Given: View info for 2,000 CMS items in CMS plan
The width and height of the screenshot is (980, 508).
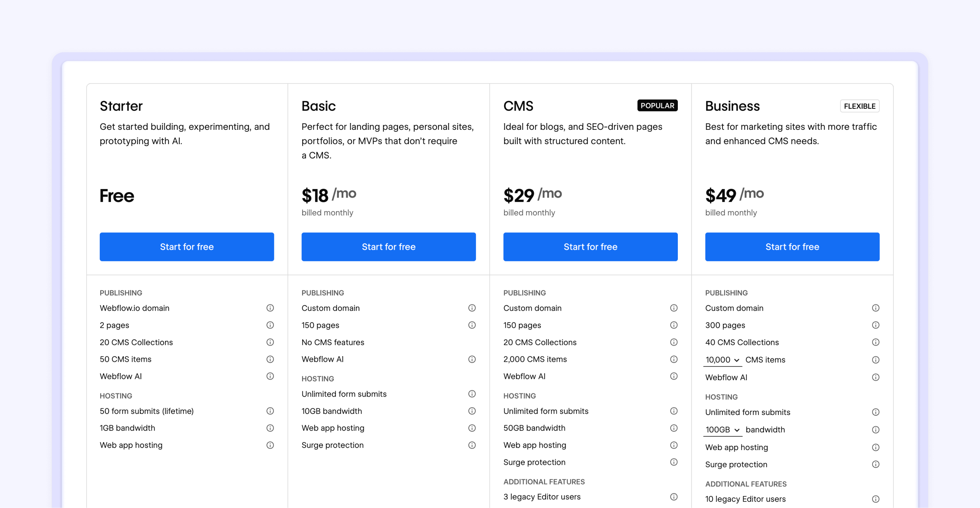Looking at the screenshot, I should (x=674, y=359).
